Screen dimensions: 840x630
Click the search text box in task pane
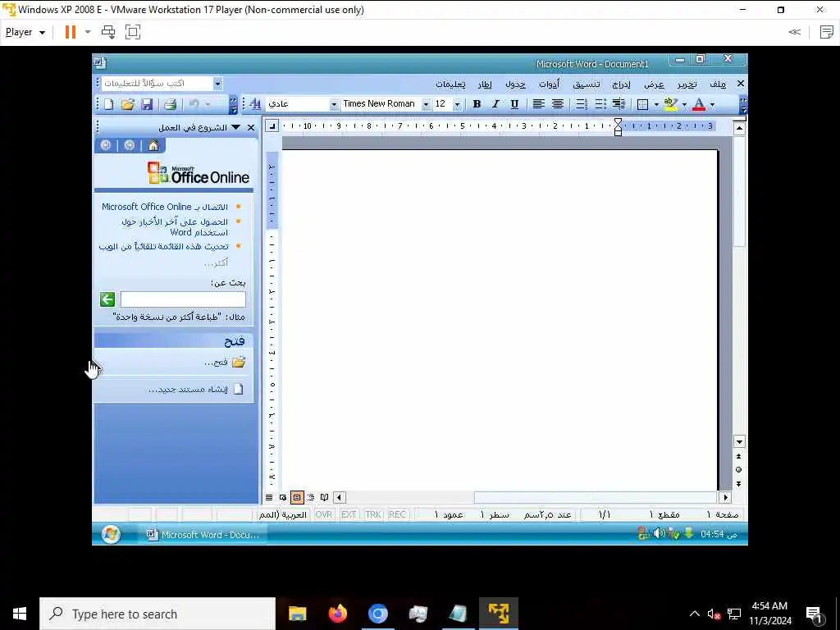click(183, 299)
